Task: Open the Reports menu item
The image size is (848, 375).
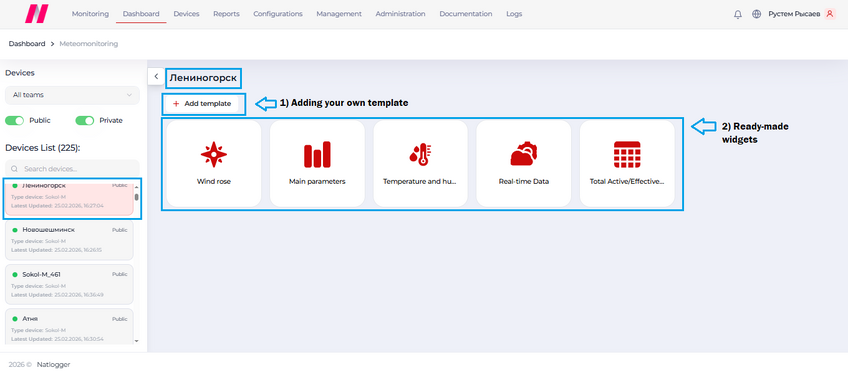Action: coord(226,14)
